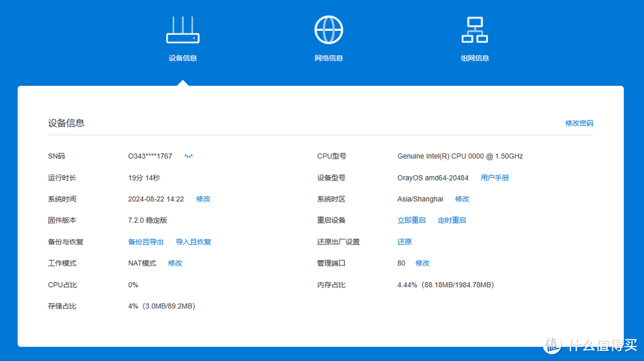Click 备份且导出 to export a backup
Image resolution: width=644 pixels, height=361 pixels.
pyautogui.click(x=145, y=241)
